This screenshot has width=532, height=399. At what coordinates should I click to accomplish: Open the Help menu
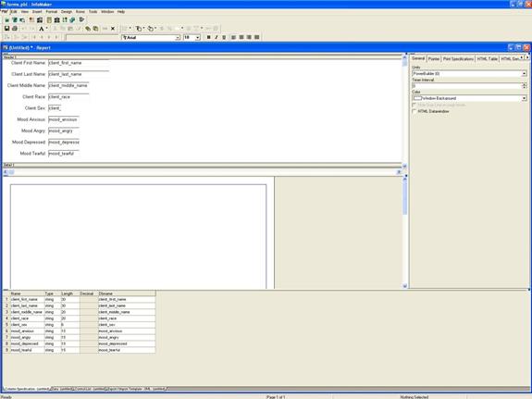tap(121, 11)
